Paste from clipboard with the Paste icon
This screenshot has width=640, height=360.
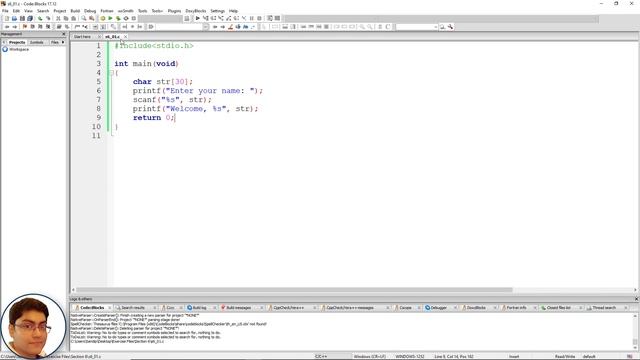73,18
